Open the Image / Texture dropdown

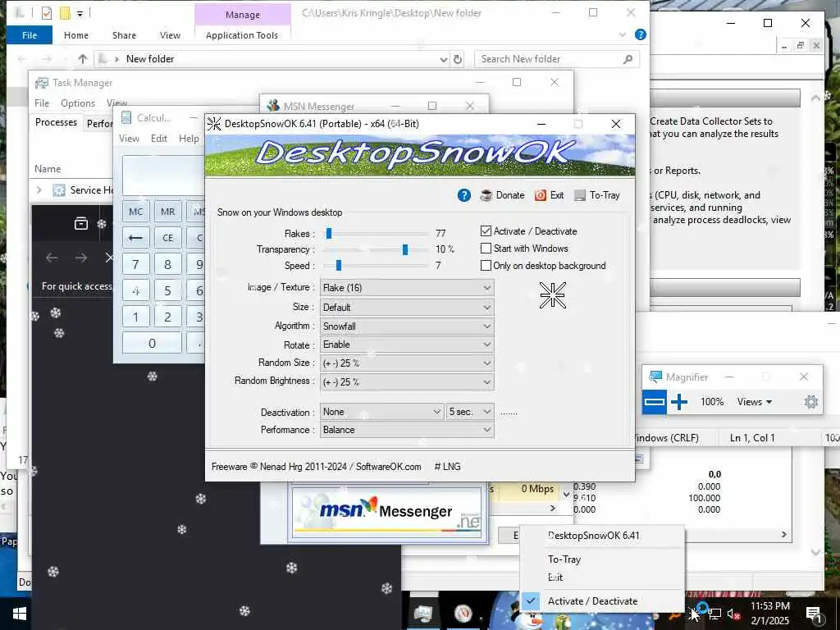407,288
